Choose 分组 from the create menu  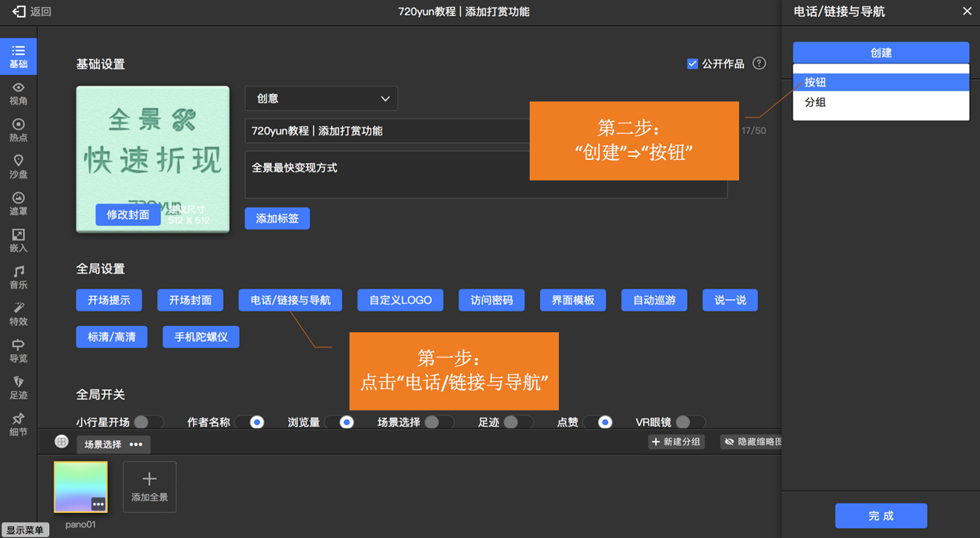click(x=880, y=103)
